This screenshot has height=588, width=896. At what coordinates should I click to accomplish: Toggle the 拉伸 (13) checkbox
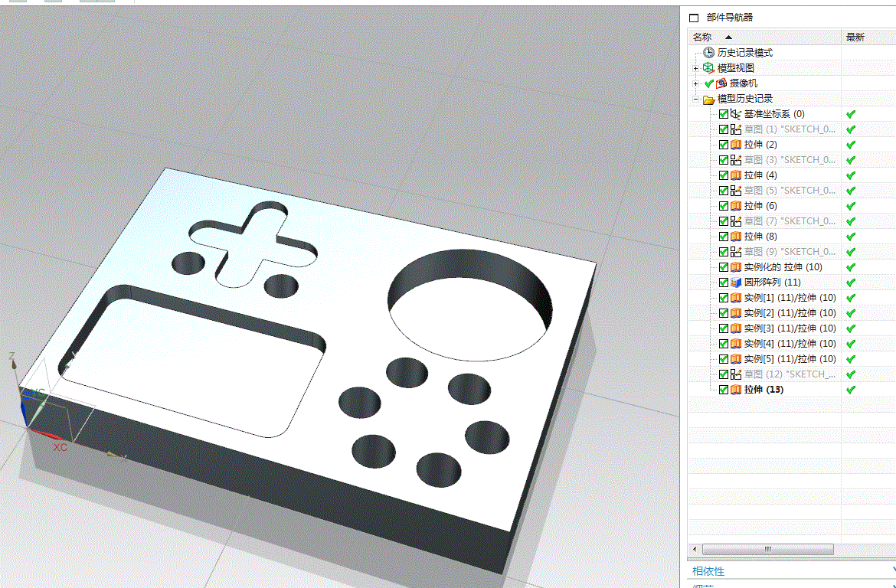[724, 390]
